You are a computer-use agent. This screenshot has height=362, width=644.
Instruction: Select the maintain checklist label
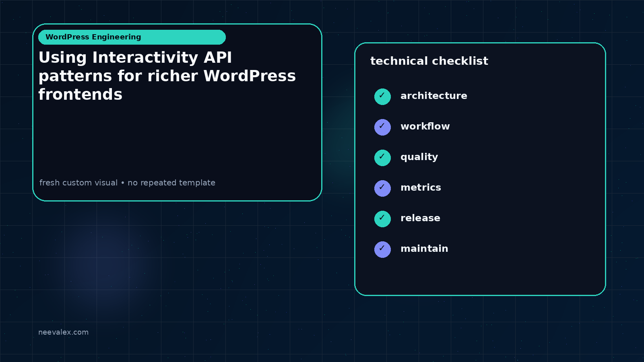click(424, 249)
